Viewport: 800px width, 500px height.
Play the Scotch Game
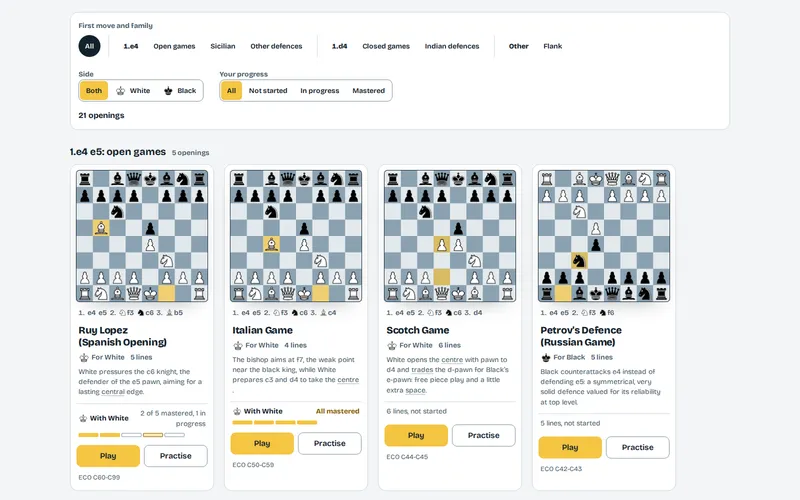click(x=416, y=435)
